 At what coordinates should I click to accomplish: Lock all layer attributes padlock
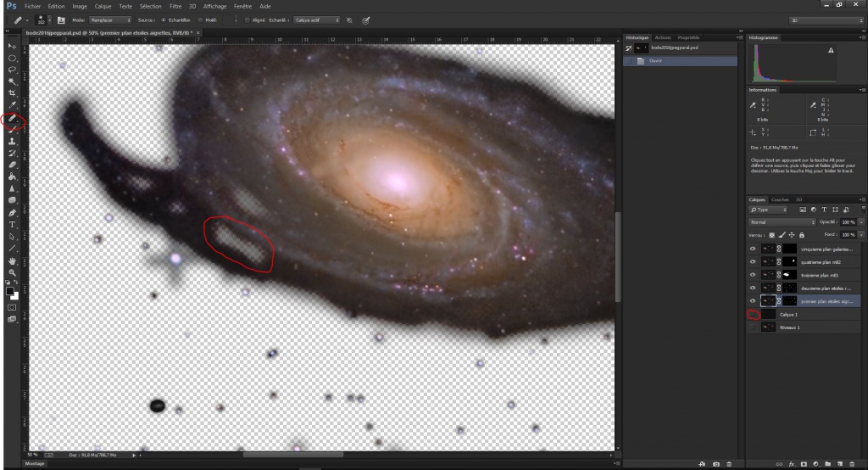point(802,235)
